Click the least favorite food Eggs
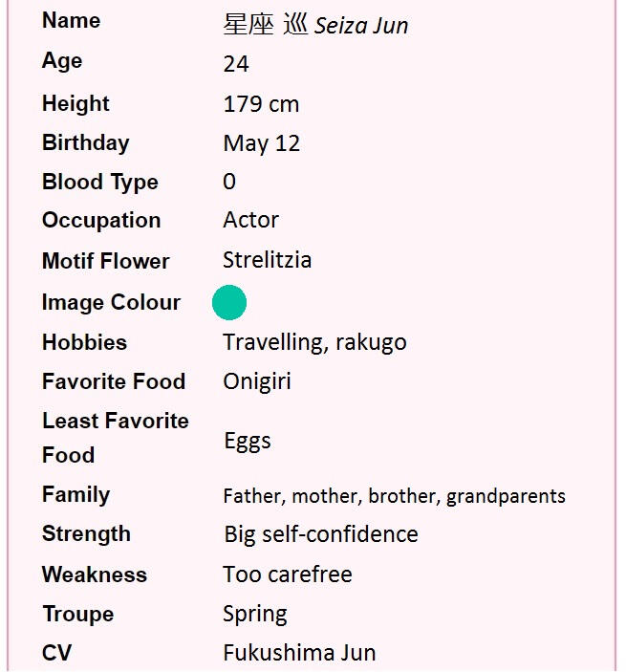The height and width of the screenshot is (672, 626). [247, 441]
